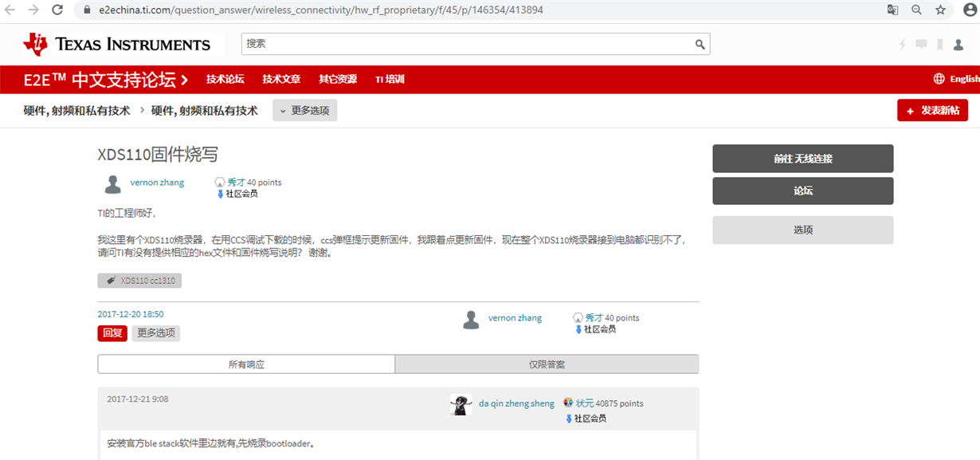The width and height of the screenshot is (980, 460).
Task: Switch language to English
Action: 964,79
